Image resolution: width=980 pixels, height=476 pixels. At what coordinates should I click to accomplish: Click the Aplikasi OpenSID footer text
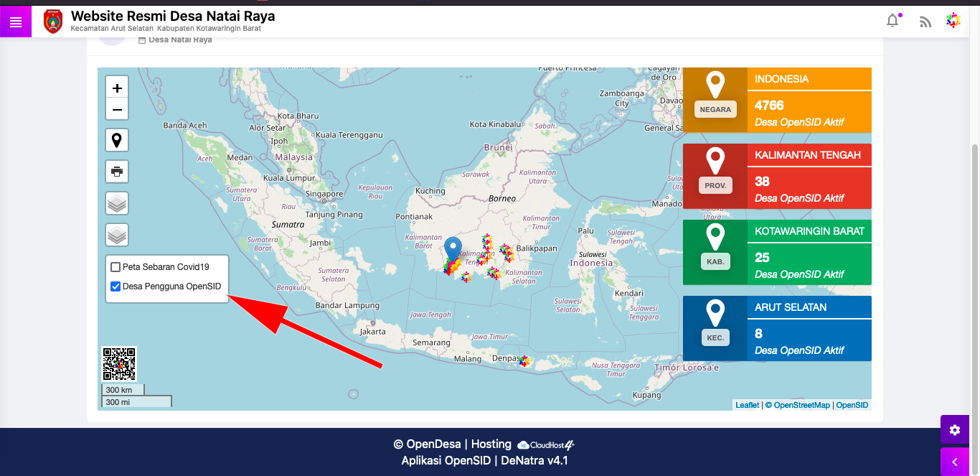446,461
